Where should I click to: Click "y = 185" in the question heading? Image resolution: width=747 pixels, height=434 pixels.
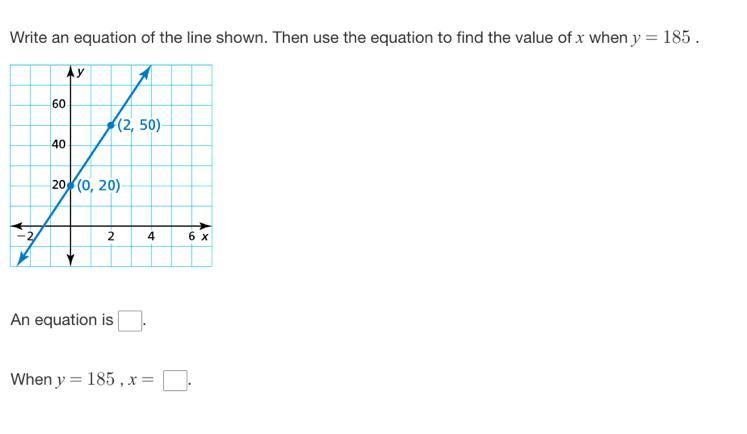(x=661, y=38)
